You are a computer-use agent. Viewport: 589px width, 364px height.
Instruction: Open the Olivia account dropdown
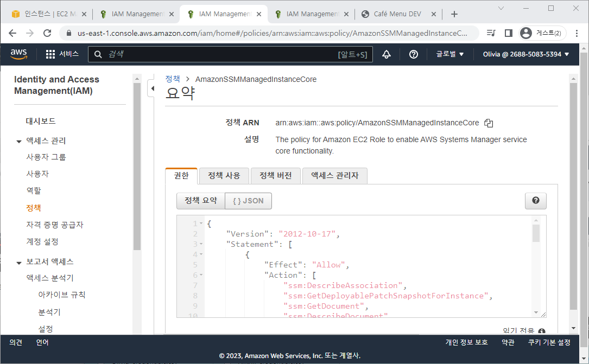[526, 54]
